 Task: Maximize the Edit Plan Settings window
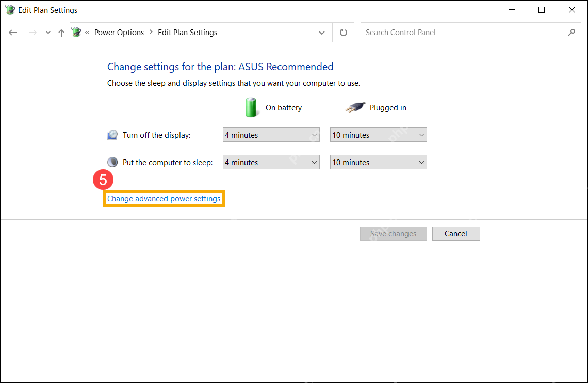pyautogui.click(x=542, y=10)
